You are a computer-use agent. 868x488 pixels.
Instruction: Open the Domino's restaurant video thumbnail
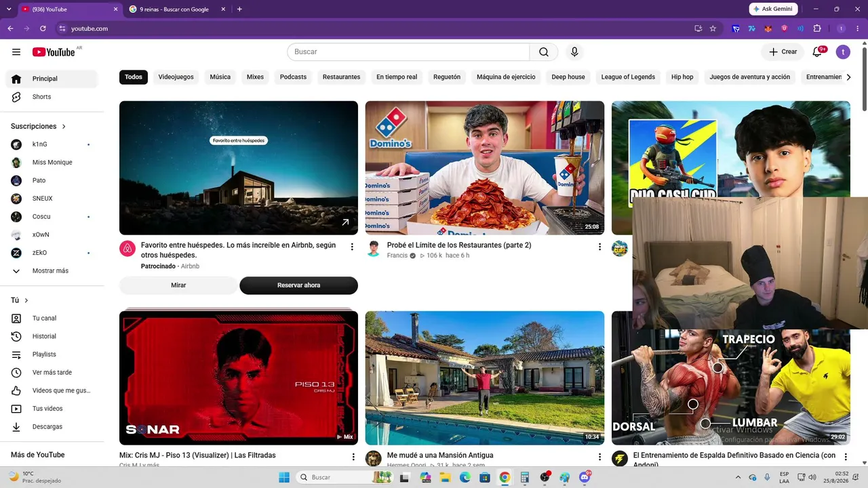485,168
